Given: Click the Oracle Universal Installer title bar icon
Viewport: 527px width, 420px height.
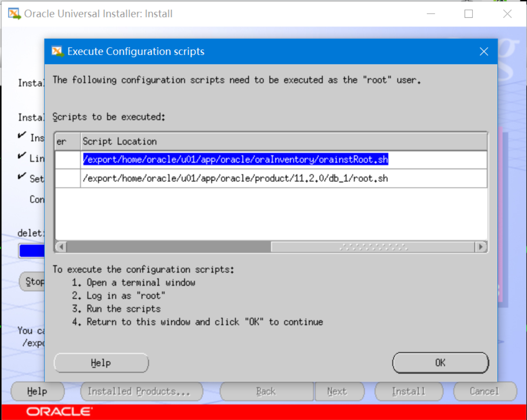Looking at the screenshot, I should [14, 14].
